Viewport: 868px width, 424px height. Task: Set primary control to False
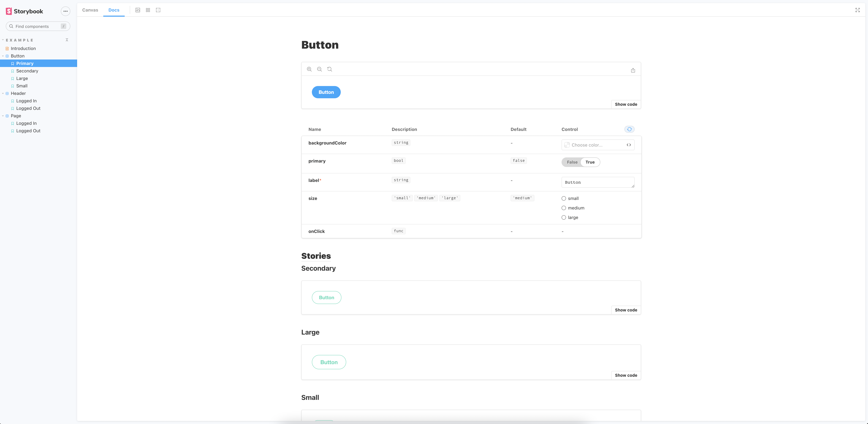(572, 162)
